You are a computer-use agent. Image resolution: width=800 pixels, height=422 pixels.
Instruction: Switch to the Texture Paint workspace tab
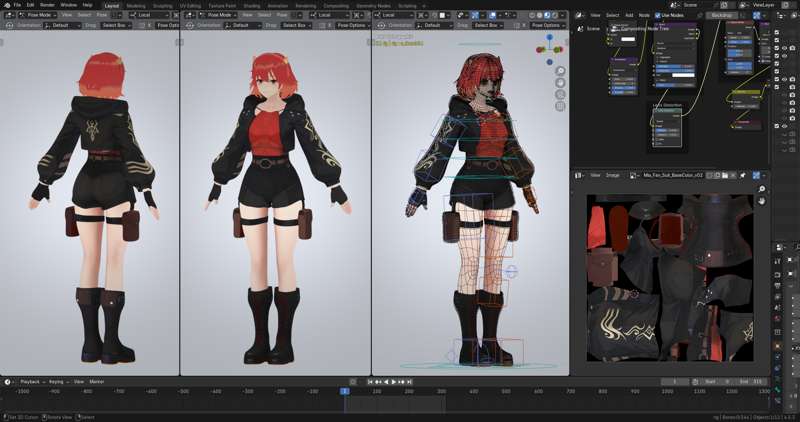[222, 6]
